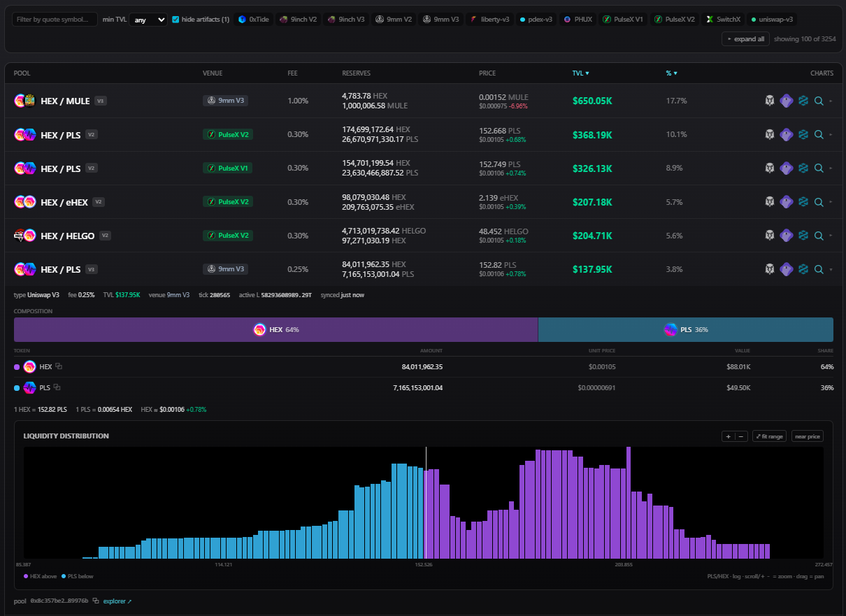The height and width of the screenshot is (616, 846).
Task: Click magnifier icon in HEX / MULE row
Action: [819, 101]
